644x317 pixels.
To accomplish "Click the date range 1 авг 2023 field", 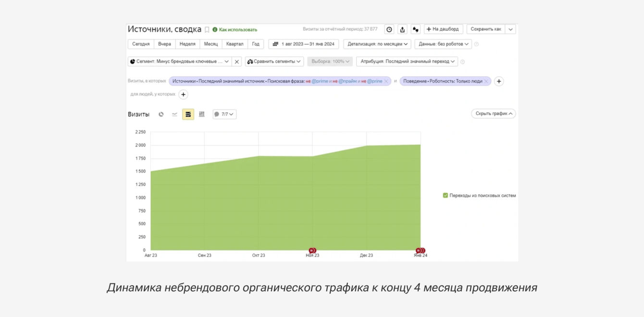I will tap(304, 44).
